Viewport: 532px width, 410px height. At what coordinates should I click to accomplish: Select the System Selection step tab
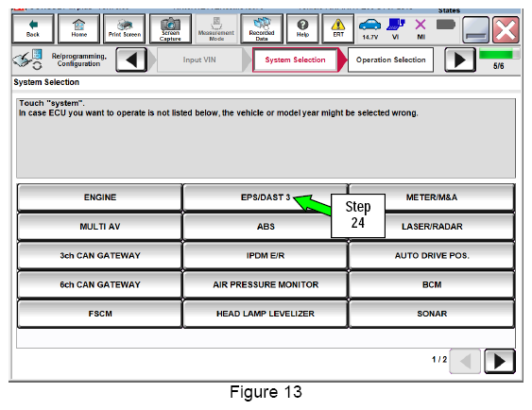(x=295, y=60)
